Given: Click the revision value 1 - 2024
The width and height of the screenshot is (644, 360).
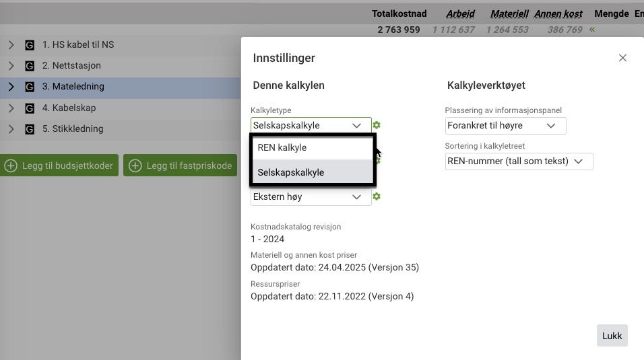Looking at the screenshot, I should [x=267, y=239].
